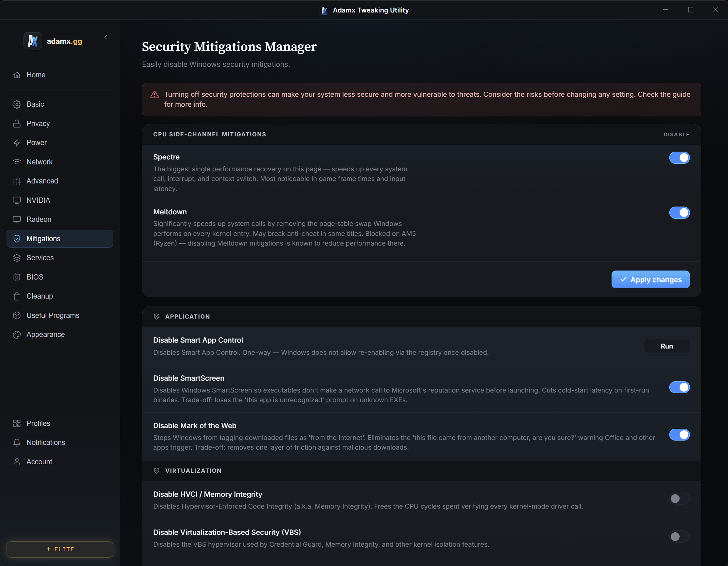Open the Profiles page
This screenshot has width=728, height=566.
pos(60,423)
